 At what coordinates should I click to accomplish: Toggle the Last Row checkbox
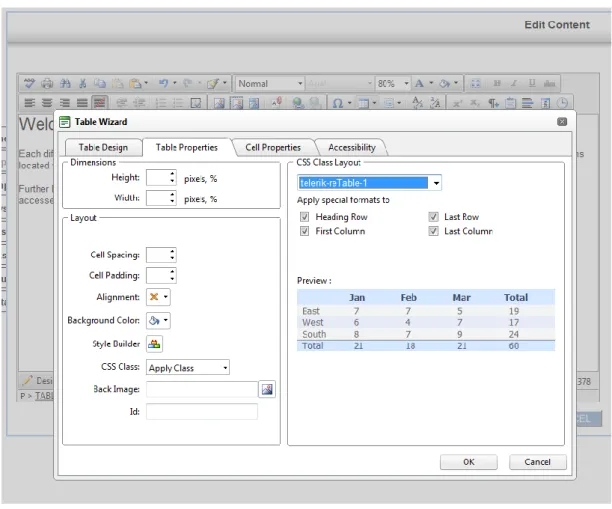pyautogui.click(x=433, y=217)
